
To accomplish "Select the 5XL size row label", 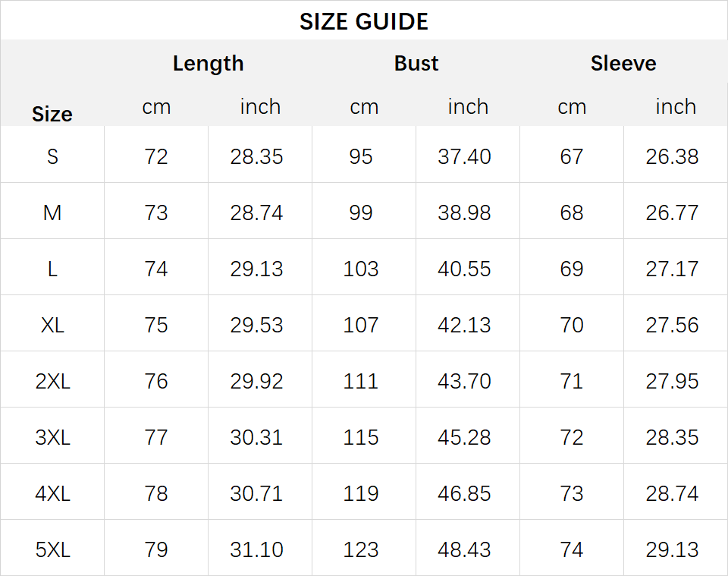I will point(52,549).
